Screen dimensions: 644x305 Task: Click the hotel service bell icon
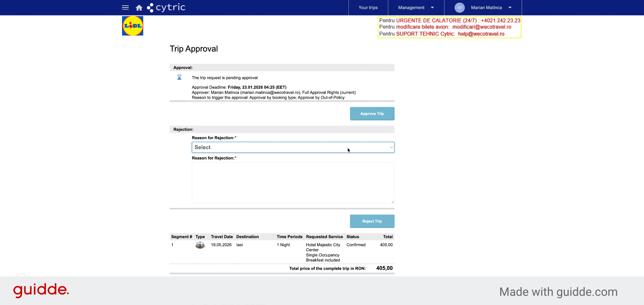[200, 245]
